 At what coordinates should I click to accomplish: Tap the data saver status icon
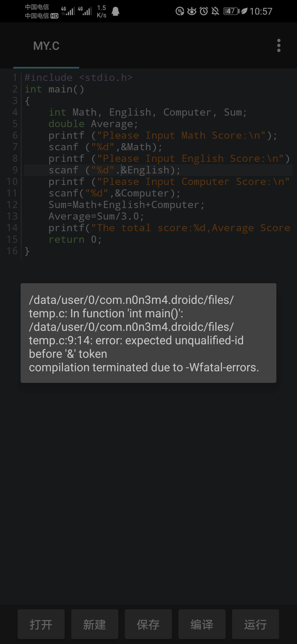click(x=180, y=11)
